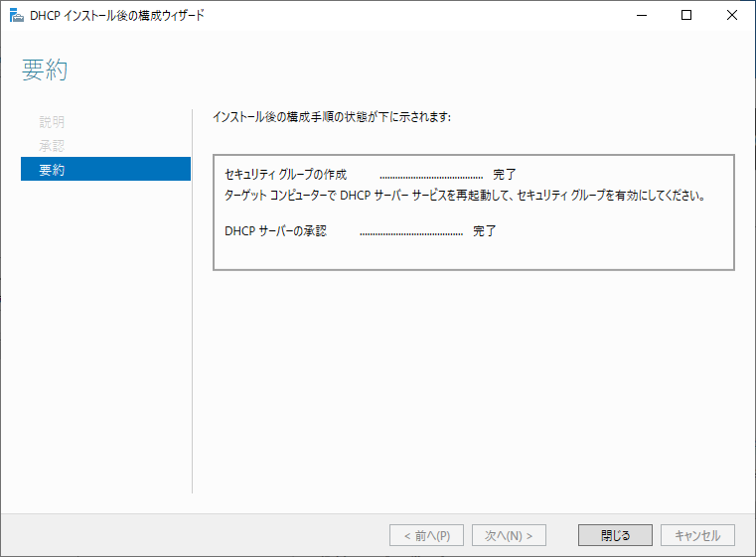Click the インストール後の構成手順 description text
Viewport: 756px width, 557px height.
tap(332, 117)
